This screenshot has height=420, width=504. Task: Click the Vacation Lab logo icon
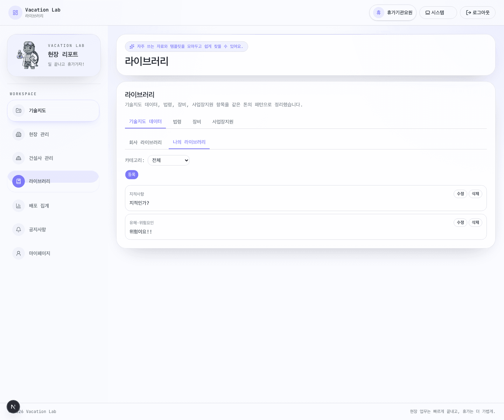pos(15,13)
